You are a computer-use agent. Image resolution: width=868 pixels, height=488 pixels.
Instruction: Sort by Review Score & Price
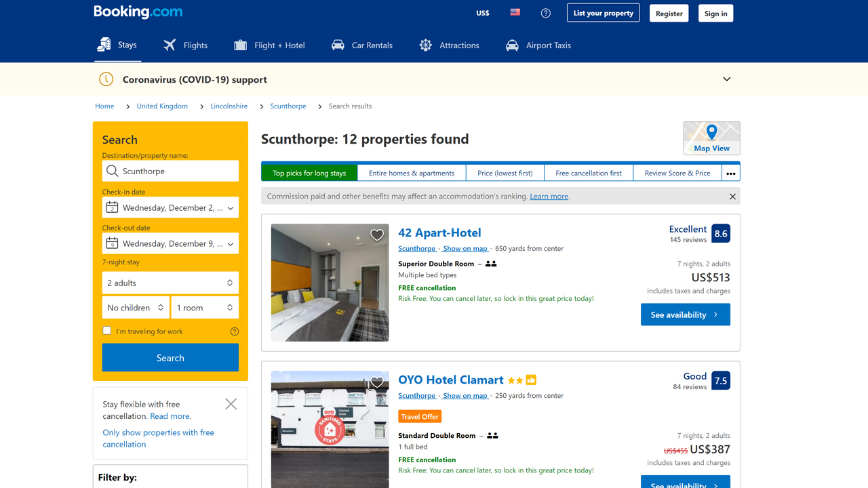pyautogui.click(x=677, y=173)
